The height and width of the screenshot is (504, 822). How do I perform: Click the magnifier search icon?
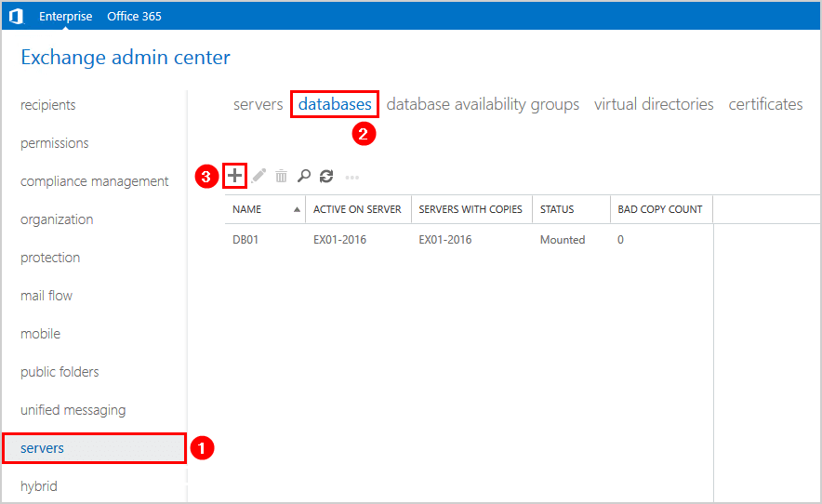click(x=304, y=176)
